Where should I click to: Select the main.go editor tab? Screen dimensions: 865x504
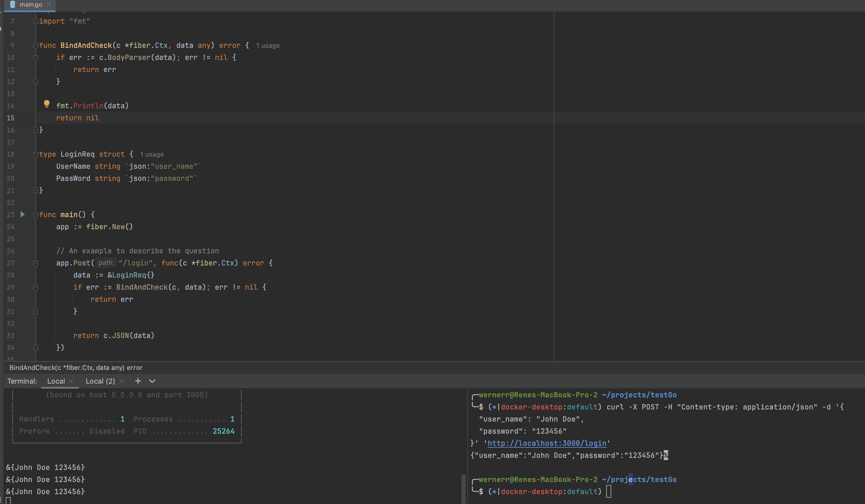[31, 4]
